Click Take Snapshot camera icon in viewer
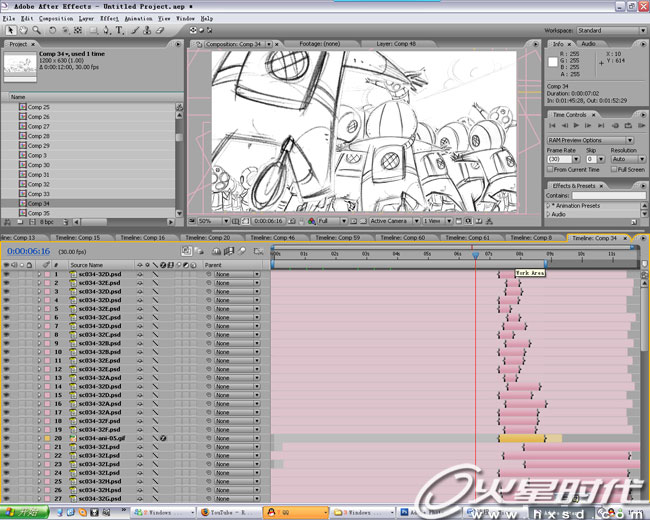The image size is (650, 520). pyautogui.click(x=292, y=221)
